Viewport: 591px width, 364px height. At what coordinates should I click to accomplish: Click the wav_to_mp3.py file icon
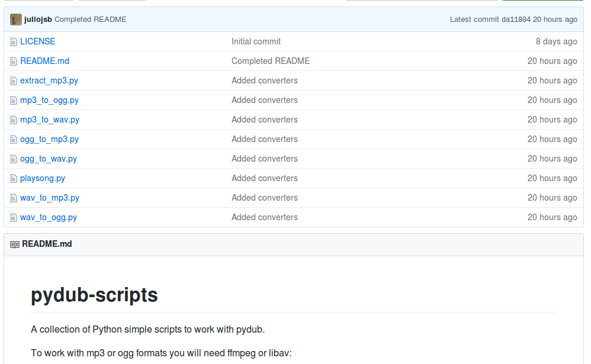pyautogui.click(x=13, y=199)
